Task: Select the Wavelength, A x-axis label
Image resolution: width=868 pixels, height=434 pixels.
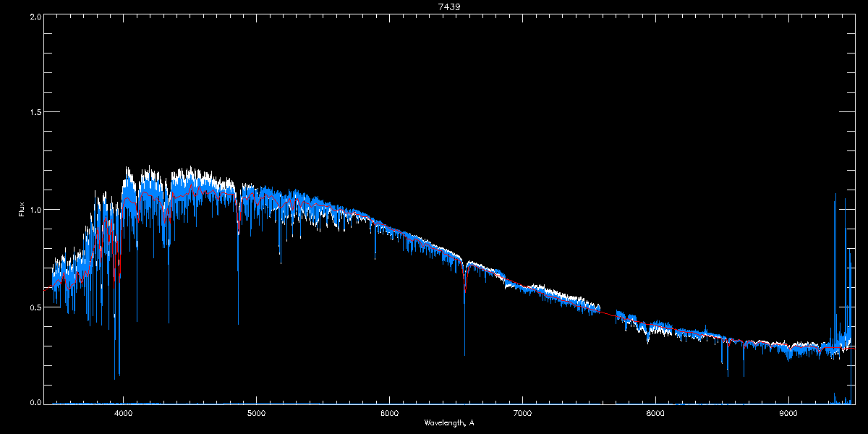Action: (x=448, y=422)
